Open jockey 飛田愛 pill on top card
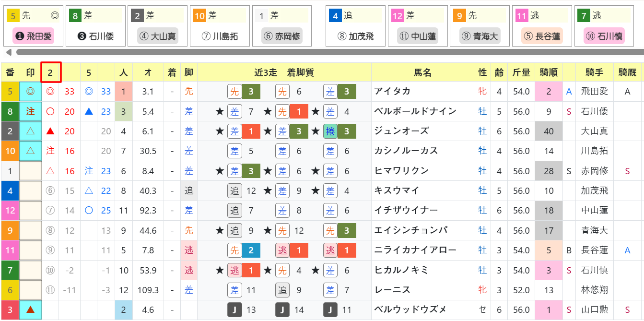 [33, 36]
